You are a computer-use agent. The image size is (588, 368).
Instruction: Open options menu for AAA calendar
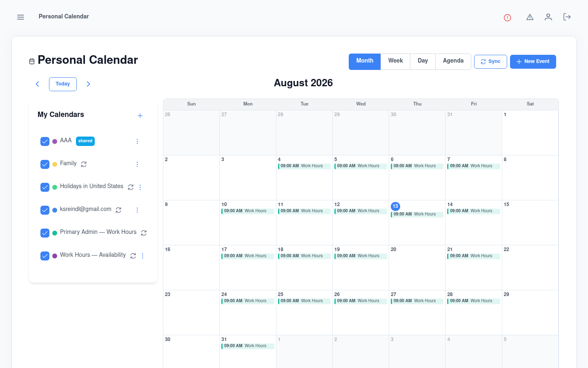click(x=137, y=141)
